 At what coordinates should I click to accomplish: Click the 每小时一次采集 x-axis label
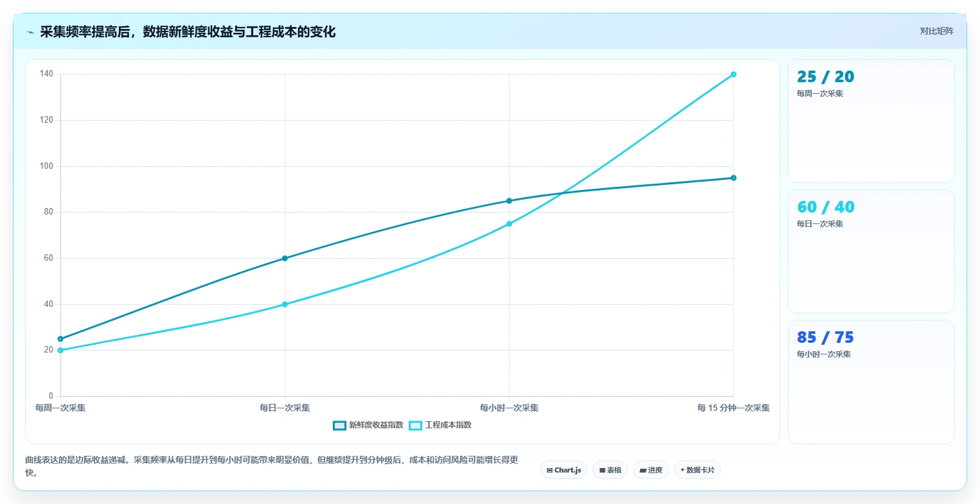click(x=509, y=408)
